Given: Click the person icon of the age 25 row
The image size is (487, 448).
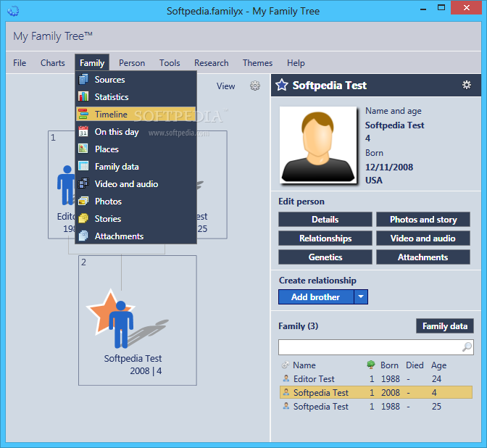Looking at the screenshot, I should (x=286, y=406).
